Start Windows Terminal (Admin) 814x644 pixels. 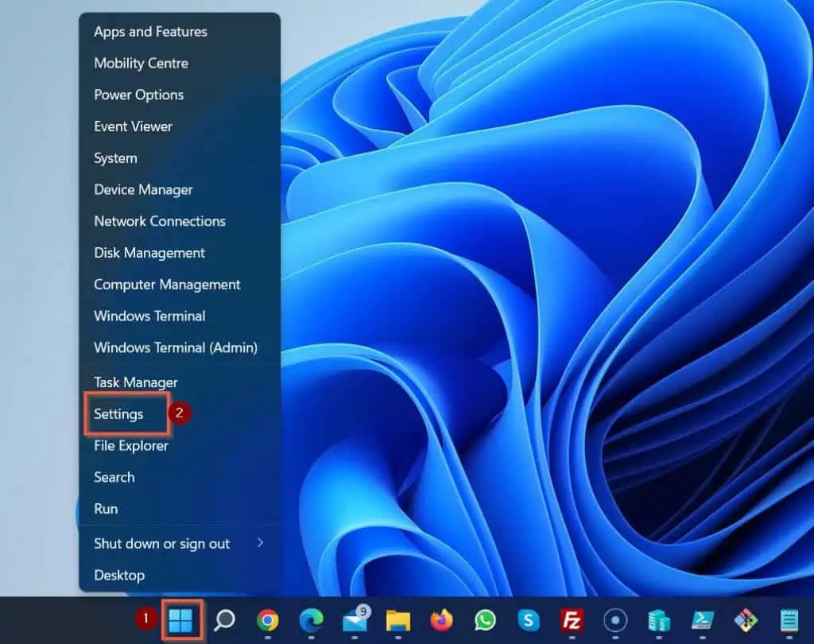click(x=176, y=347)
